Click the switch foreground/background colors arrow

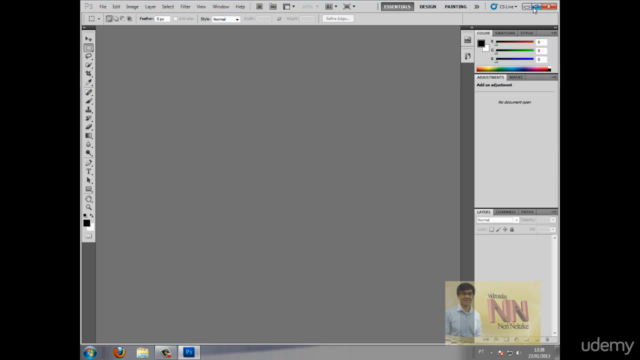(x=92, y=216)
